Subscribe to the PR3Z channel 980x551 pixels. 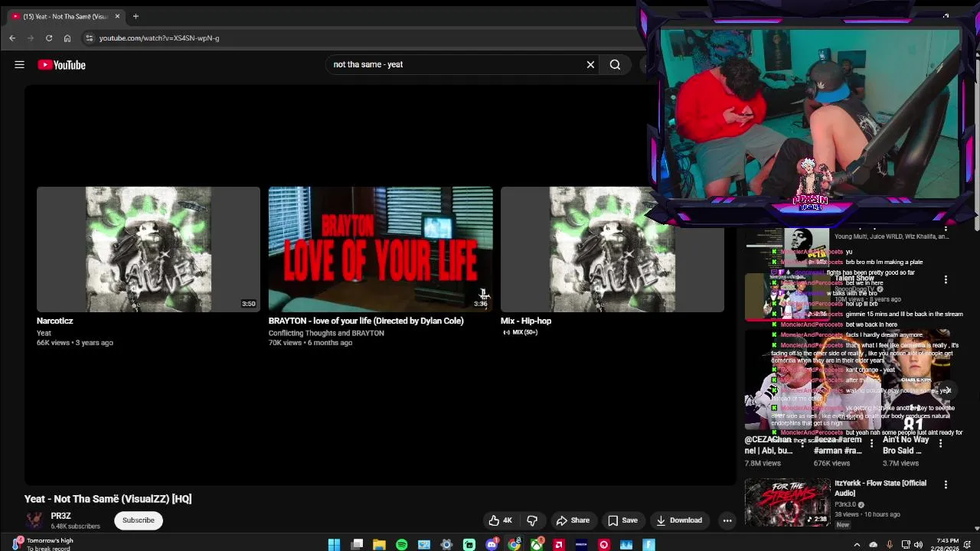point(139,520)
